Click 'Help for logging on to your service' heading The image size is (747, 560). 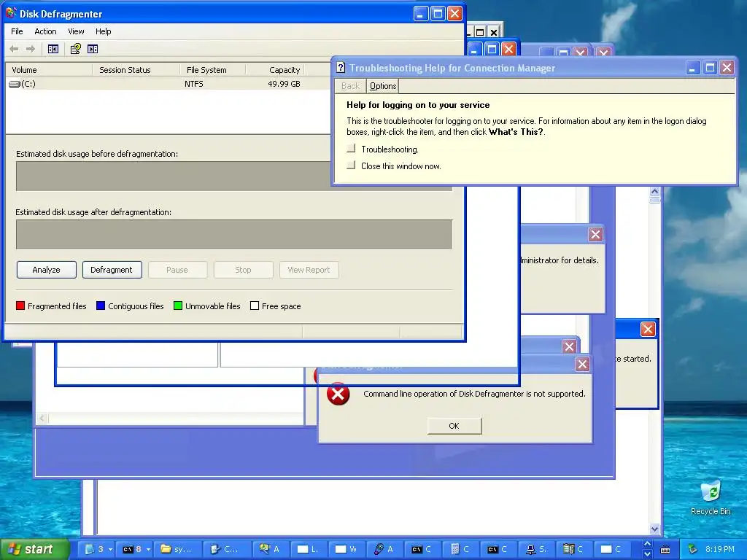[418, 105]
